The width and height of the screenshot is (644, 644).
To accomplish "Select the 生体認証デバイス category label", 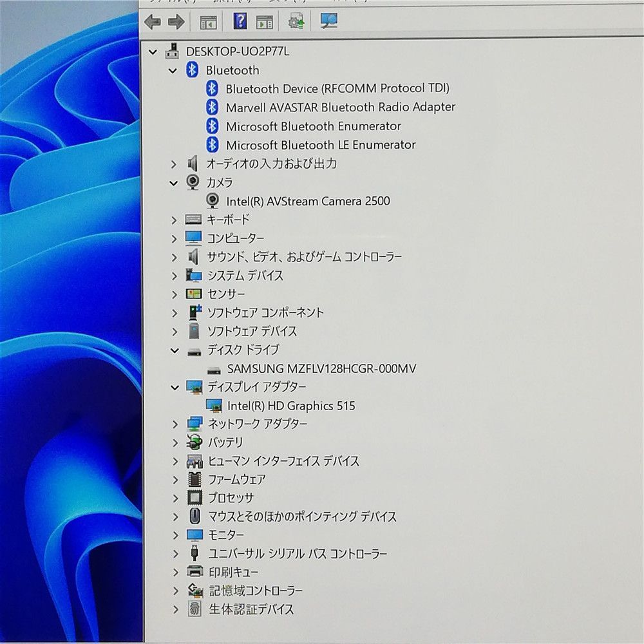I will pos(251,609).
